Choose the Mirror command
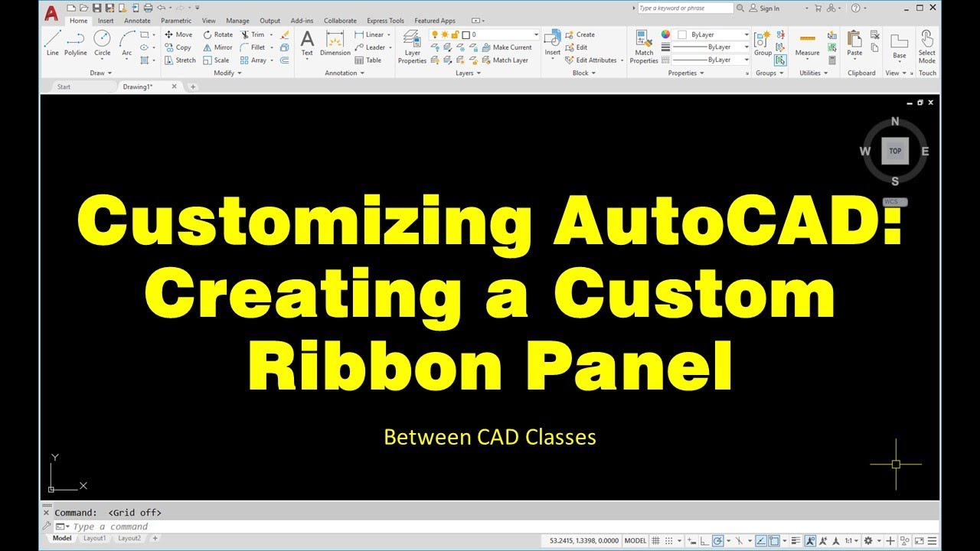Viewport: 980px width, 551px height. [217, 47]
